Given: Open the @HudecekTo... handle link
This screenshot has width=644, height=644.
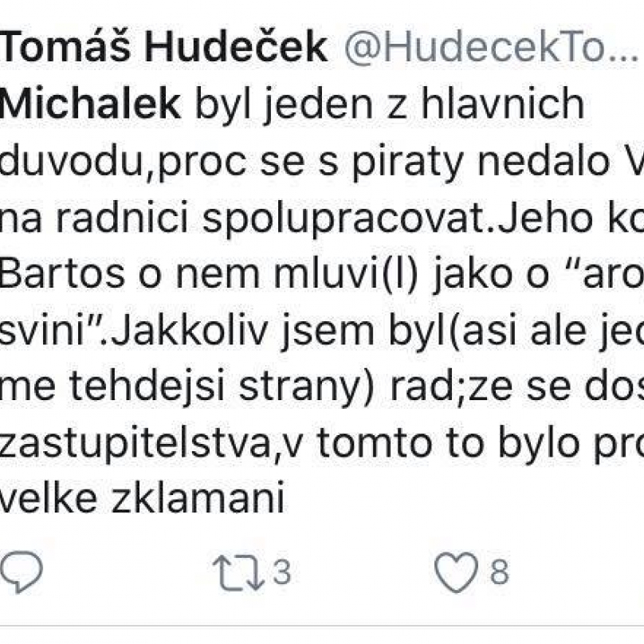Looking at the screenshot, I should (492, 47).
